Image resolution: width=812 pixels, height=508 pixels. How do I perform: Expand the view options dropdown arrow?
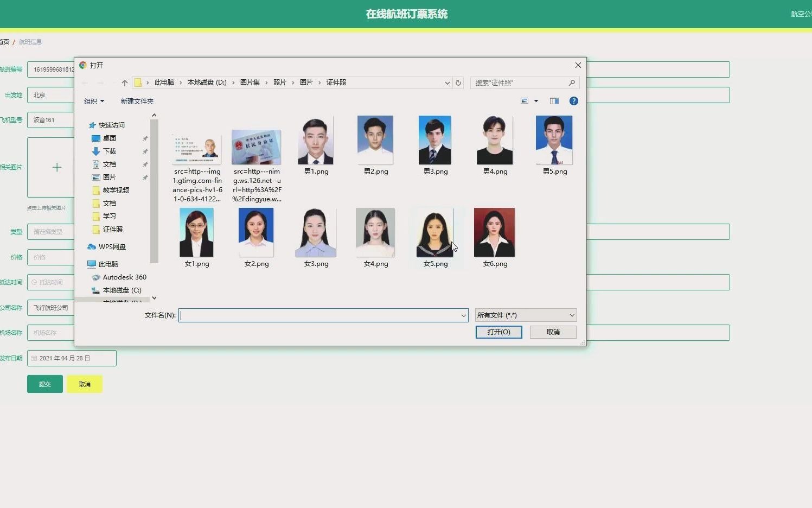coord(536,100)
